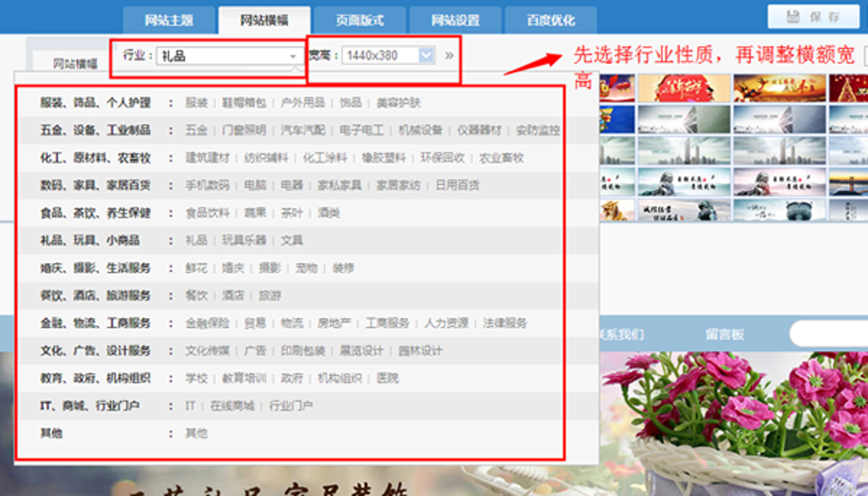Pick 农业畜牧 category

501,158
